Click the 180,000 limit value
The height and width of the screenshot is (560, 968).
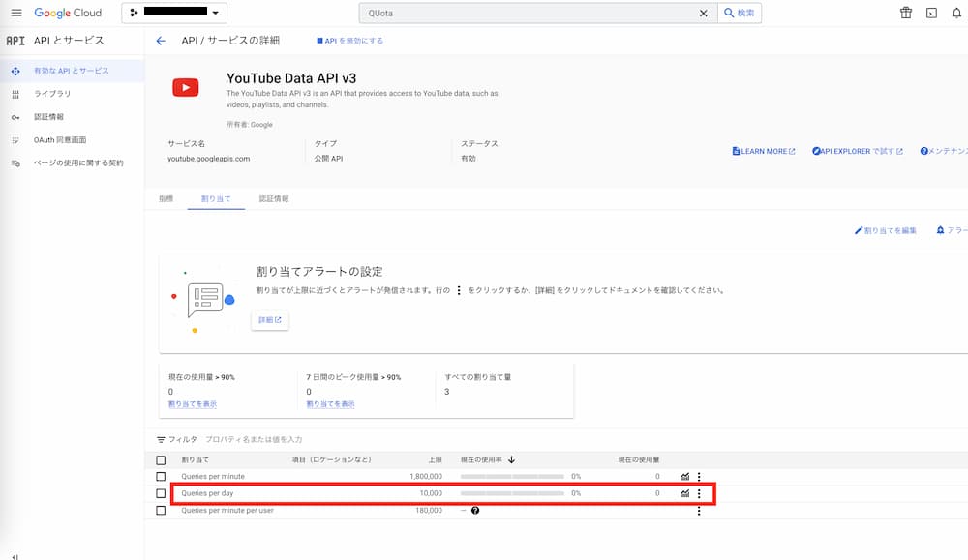pos(429,511)
